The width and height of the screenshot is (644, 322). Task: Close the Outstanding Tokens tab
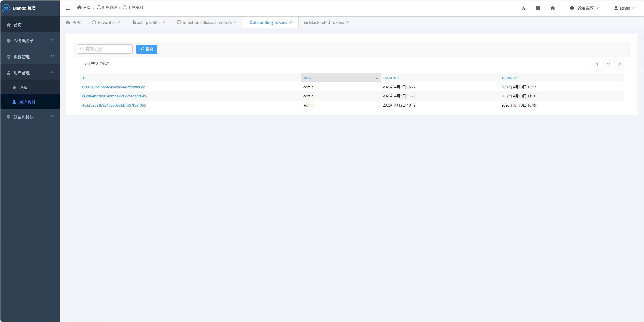click(291, 22)
